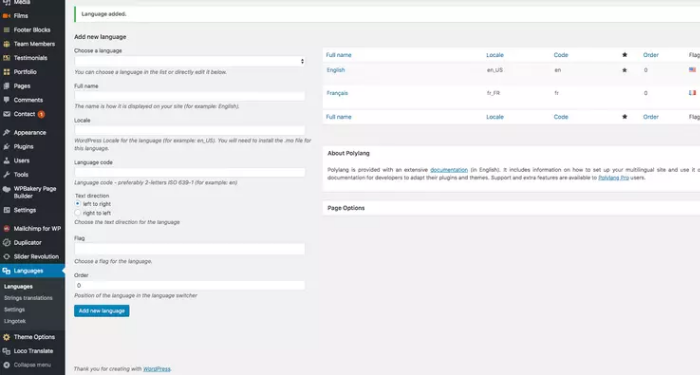This screenshot has width=700, height=375.
Task: Click the Settings sliders icon
Action: (6, 210)
